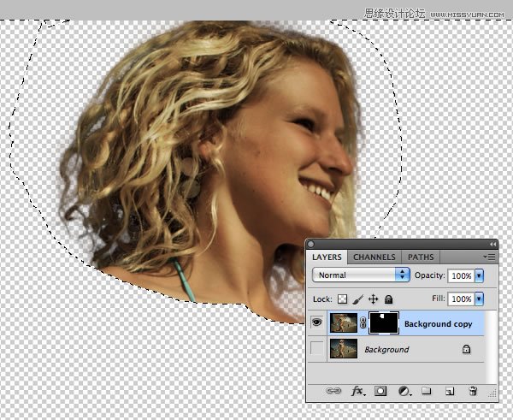Toggle the lock all option
The width and height of the screenshot is (513, 420).
[x=387, y=300]
